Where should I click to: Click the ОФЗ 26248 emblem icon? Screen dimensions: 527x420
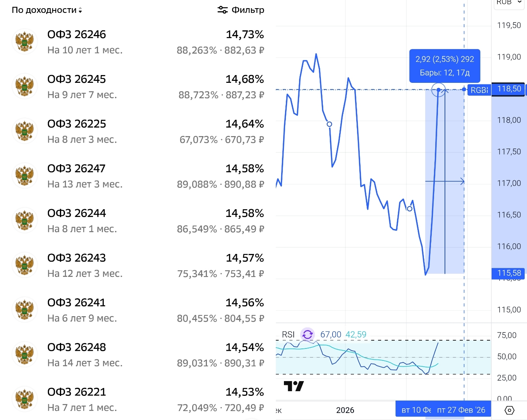click(x=25, y=355)
